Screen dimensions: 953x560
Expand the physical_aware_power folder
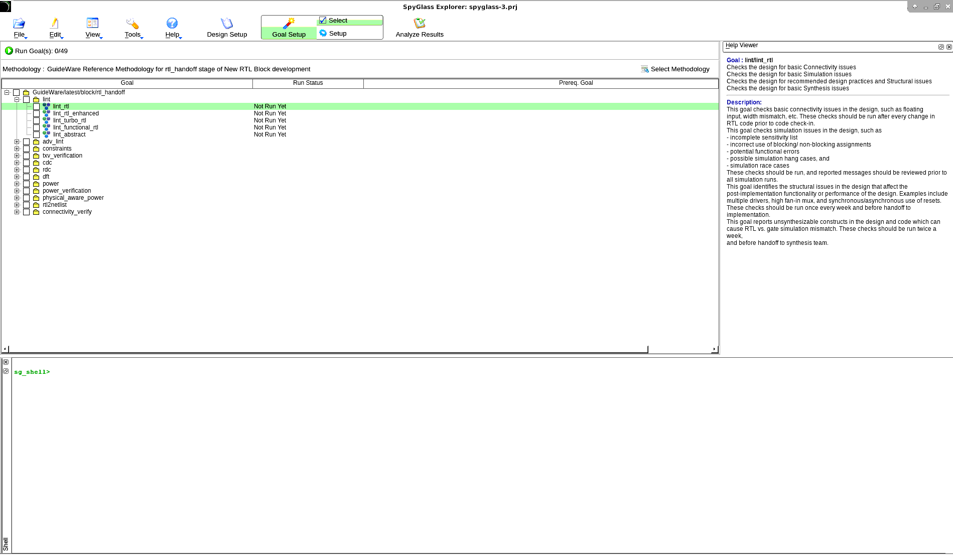click(17, 198)
